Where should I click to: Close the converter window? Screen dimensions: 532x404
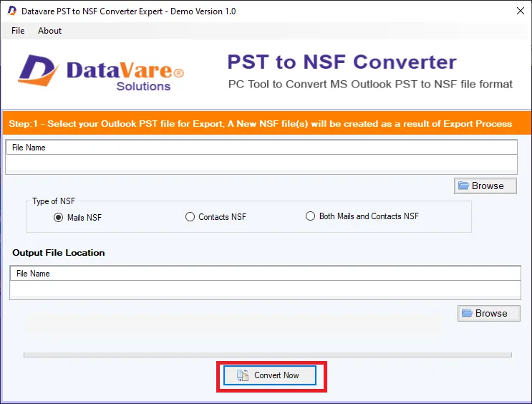pyautogui.click(x=520, y=11)
